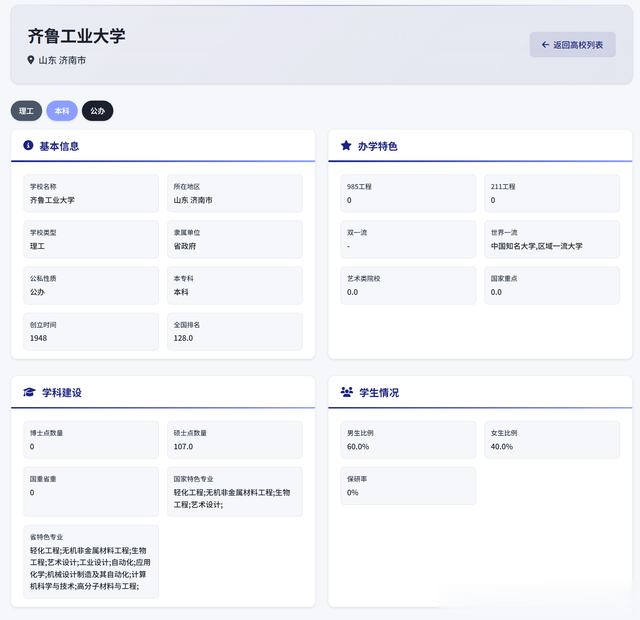
Task: Click the 所在地区 field card
Action: [x=235, y=193]
